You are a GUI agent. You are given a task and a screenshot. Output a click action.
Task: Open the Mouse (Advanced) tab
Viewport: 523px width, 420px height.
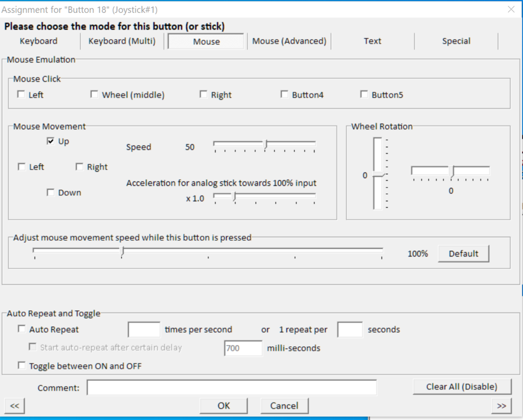[289, 41]
